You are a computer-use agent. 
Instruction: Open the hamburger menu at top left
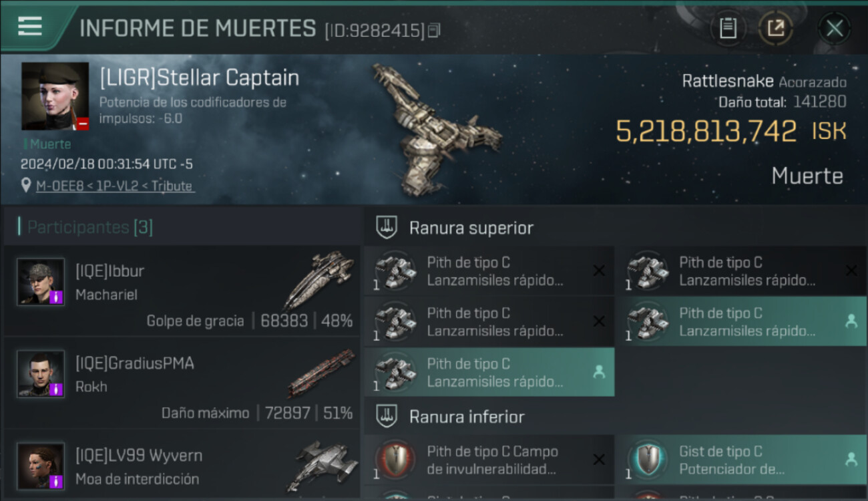(x=30, y=26)
